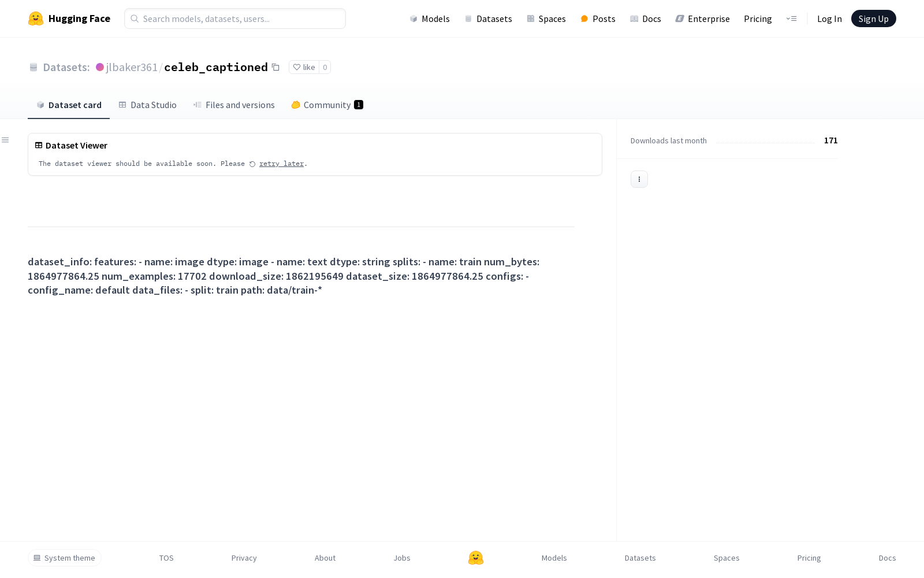Screen dimensions: 924x578
Task: Open the Docs footer link
Action: (x=888, y=558)
